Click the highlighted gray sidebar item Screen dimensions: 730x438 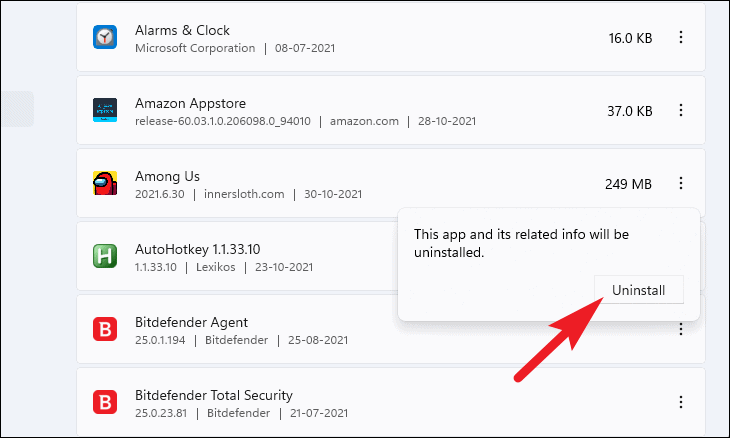pos(18,108)
